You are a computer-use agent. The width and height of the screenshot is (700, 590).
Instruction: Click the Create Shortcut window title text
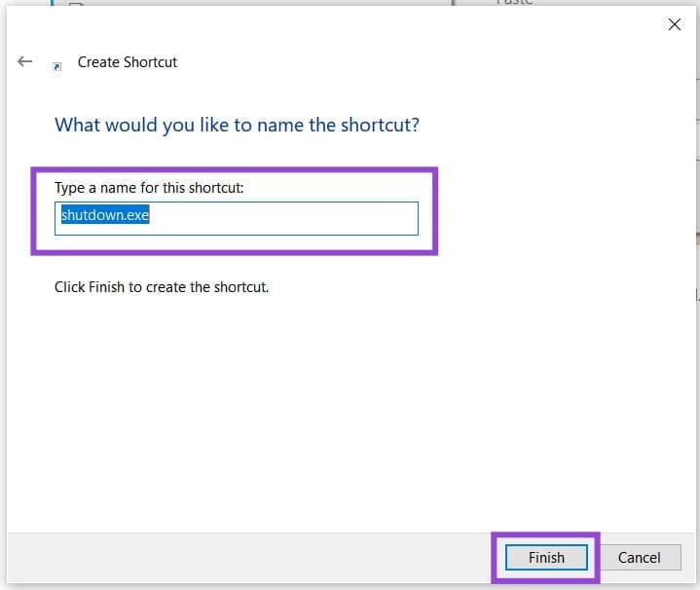click(x=128, y=62)
